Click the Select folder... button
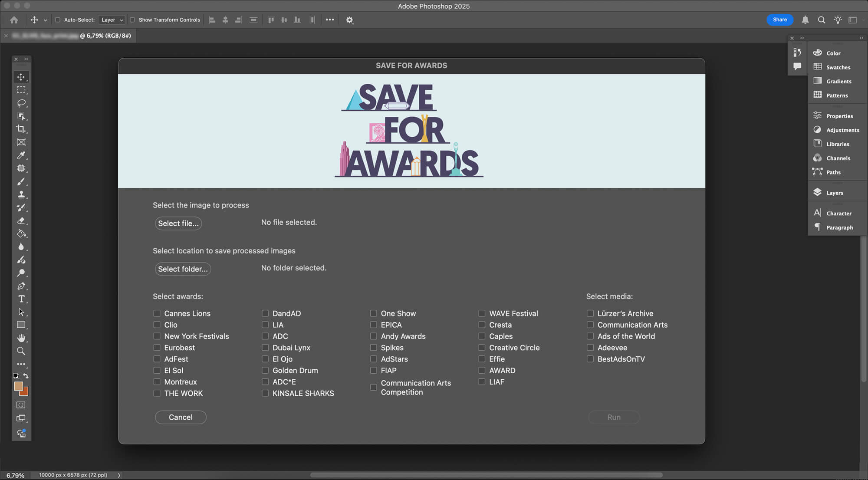This screenshot has width=868, height=480. [x=183, y=269]
